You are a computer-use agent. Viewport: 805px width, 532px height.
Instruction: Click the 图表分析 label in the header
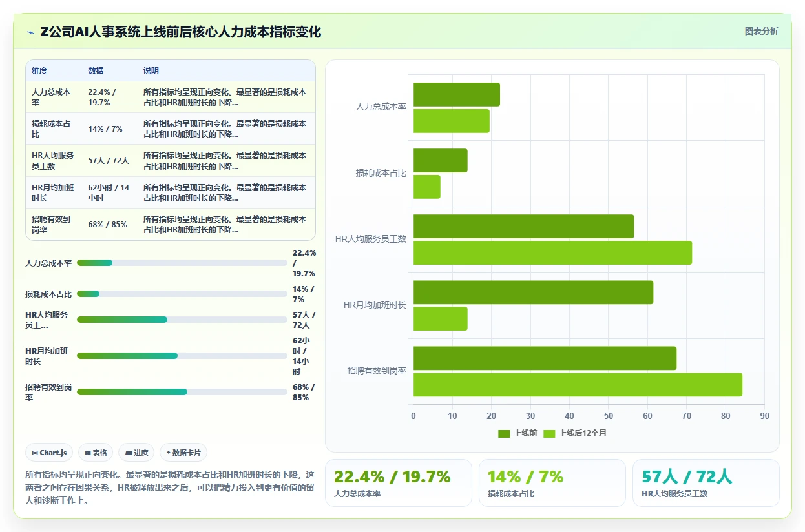click(x=761, y=32)
